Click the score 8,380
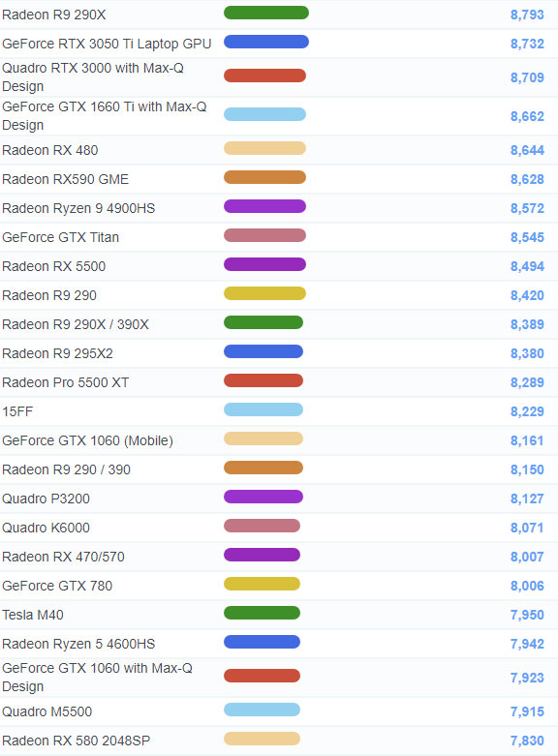558x756 pixels. coord(527,353)
